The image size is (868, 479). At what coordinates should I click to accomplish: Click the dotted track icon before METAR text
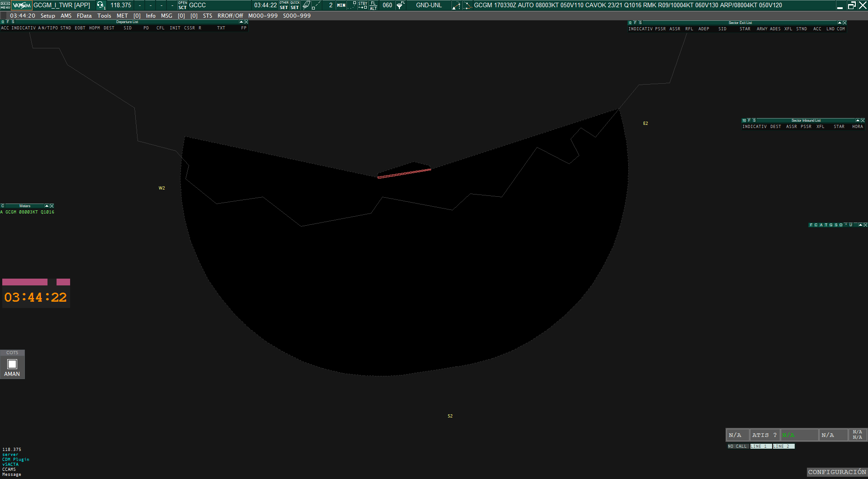click(x=467, y=5)
